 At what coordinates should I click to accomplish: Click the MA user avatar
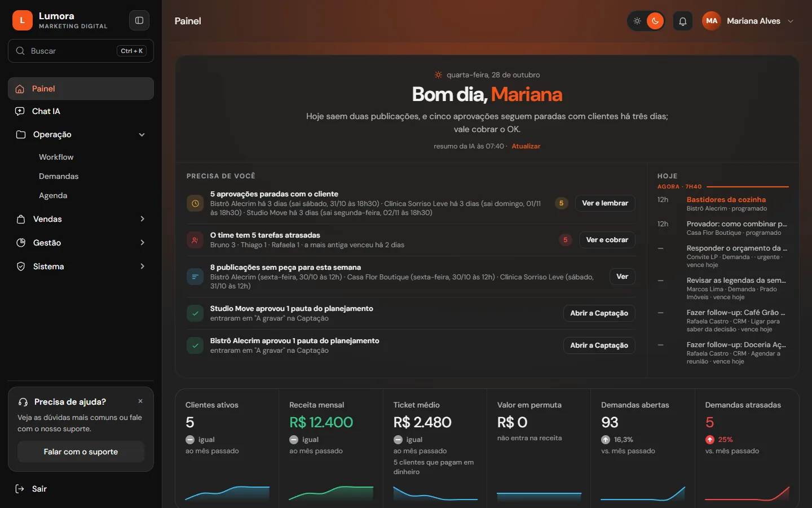pyautogui.click(x=712, y=21)
